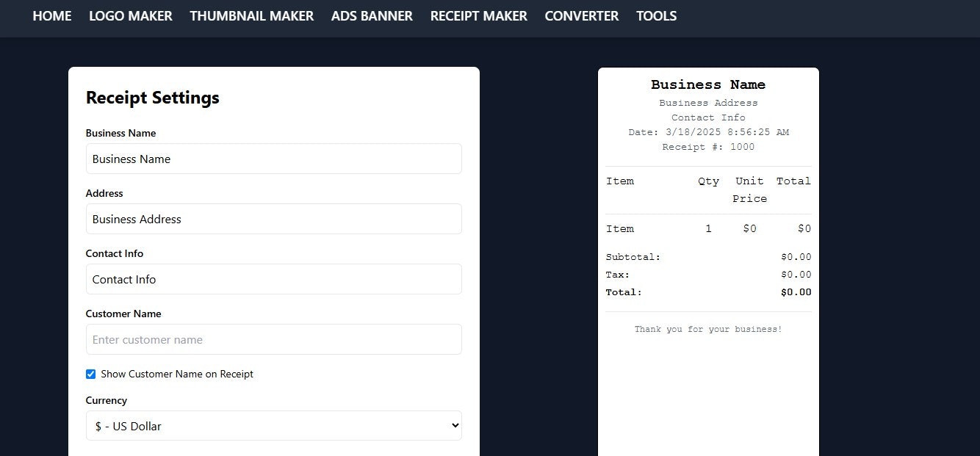This screenshot has height=456, width=980.
Task: Select the Contact Info input field
Action: tap(274, 279)
